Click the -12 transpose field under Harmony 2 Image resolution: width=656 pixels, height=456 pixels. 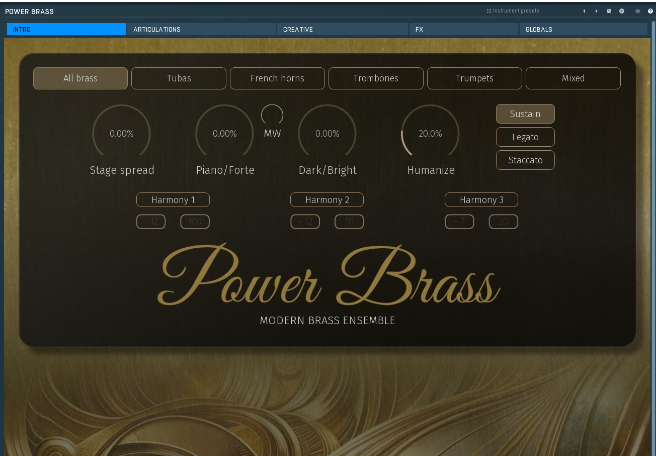(305, 221)
